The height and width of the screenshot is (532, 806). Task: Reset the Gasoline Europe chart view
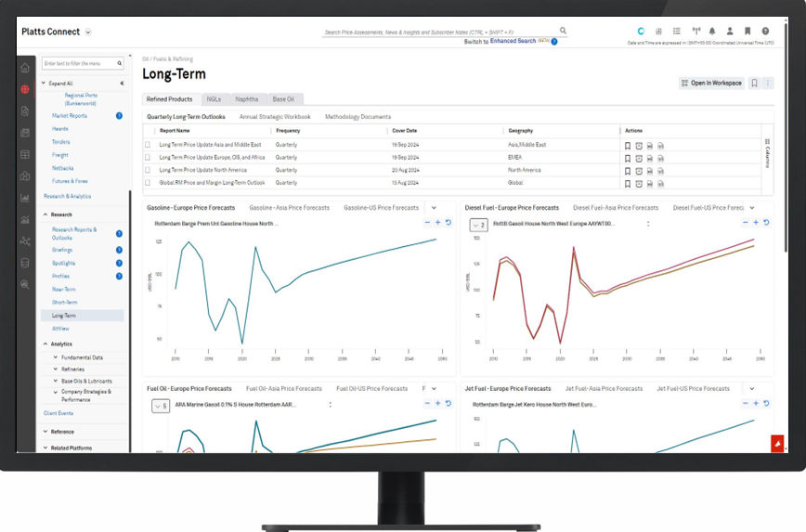click(x=448, y=223)
